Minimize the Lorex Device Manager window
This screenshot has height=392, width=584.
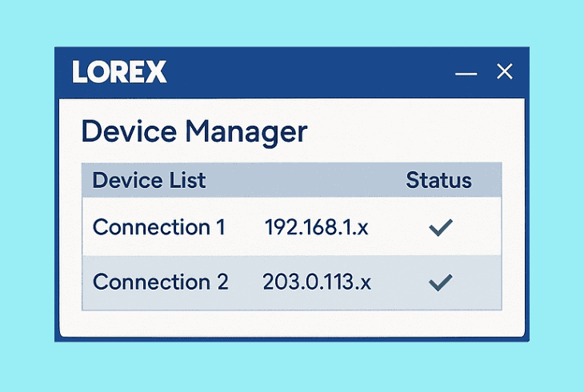(x=466, y=74)
